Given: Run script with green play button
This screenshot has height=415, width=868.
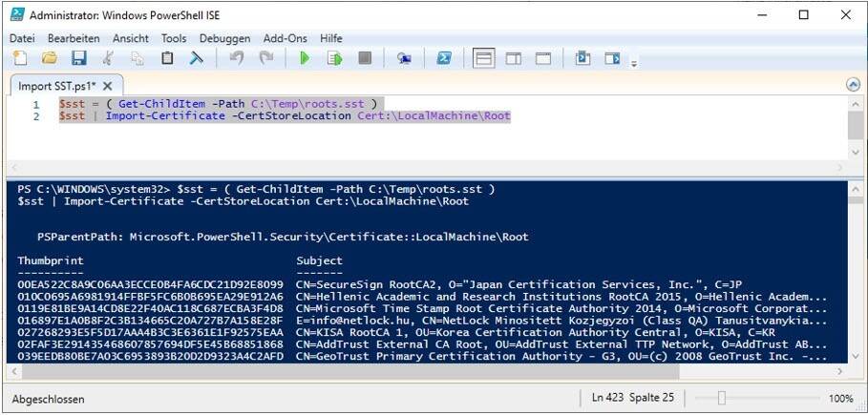Looking at the screenshot, I should tap(305, 58).
